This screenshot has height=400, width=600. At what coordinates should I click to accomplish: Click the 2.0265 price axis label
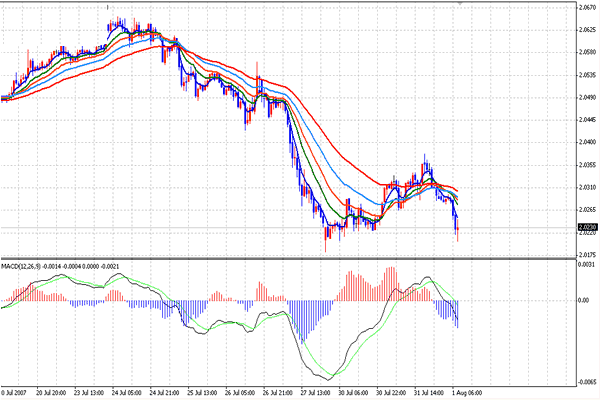(588, 210)
